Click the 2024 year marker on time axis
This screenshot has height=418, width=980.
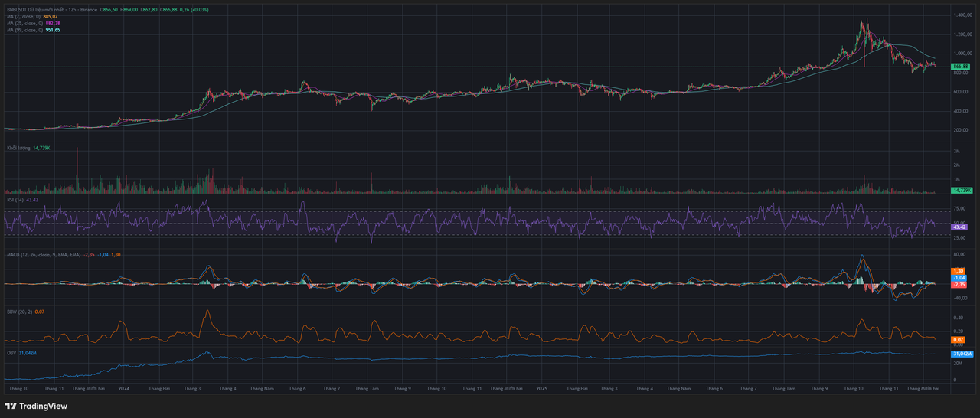pyautogui.click(x=125, y=389)
